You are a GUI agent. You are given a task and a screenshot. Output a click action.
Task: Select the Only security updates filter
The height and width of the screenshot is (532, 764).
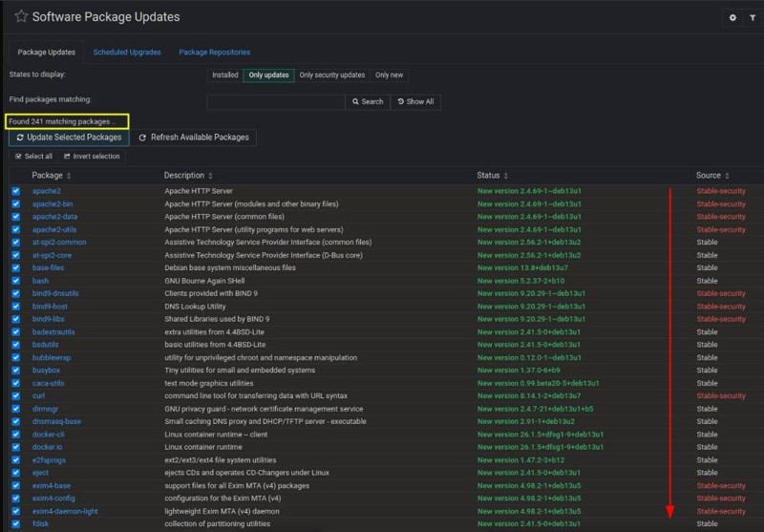tap(331, 75)
